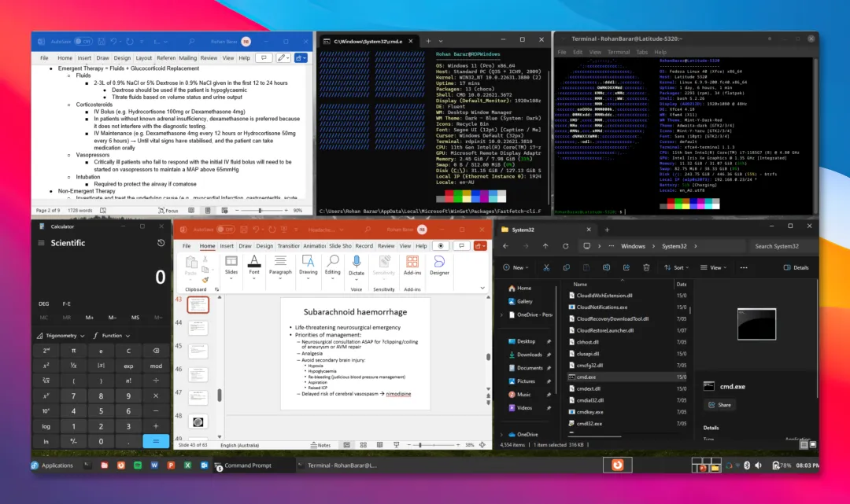Click the back arrow in File Explorer
Screen dimensions: 850x504
point(505,246)
